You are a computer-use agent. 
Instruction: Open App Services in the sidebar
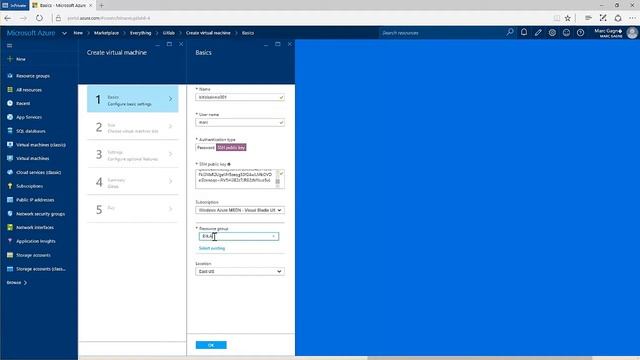(29, 117)
